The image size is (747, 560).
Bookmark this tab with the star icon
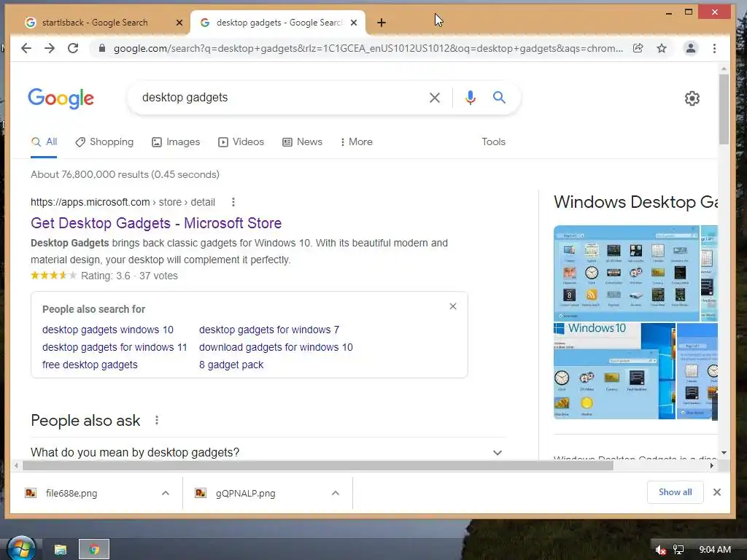tap(662, 48)
